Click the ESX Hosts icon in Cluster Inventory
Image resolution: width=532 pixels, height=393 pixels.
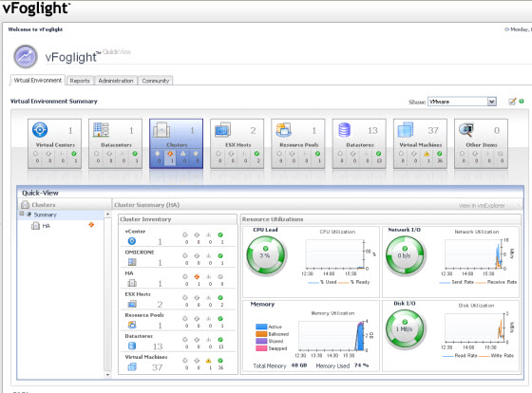pyautogui.click(x=132, y=304)
